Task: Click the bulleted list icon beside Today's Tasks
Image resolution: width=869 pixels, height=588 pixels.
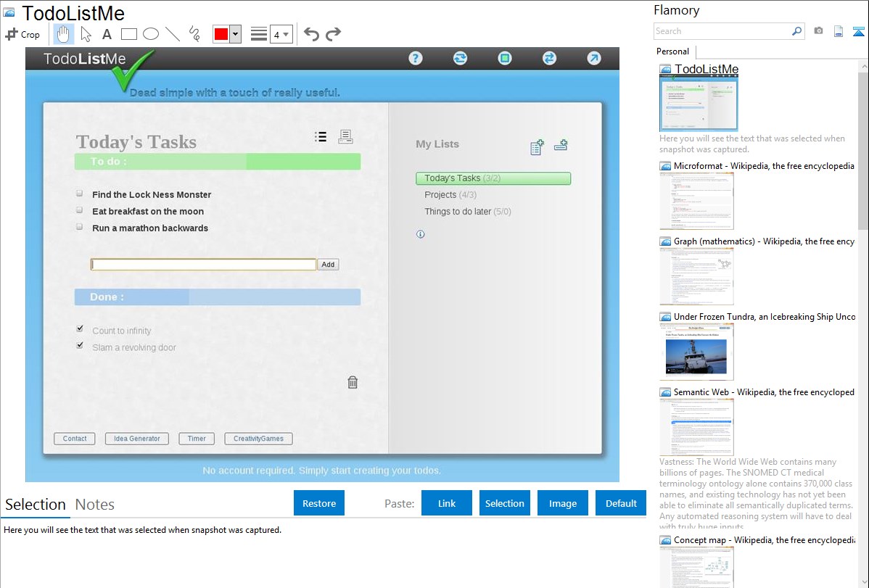Action: tap(321, 137)
